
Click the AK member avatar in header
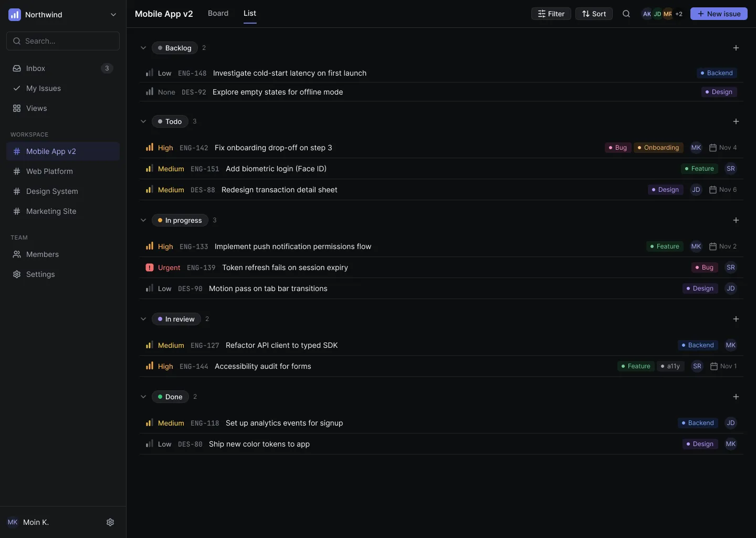coord(647,14)
